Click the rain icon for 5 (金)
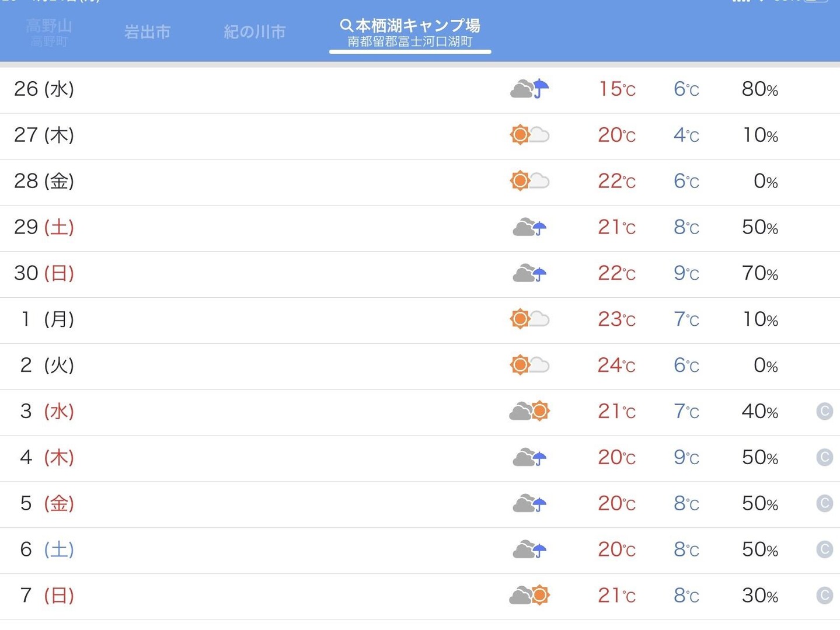This screenshot has width=840, height=630. [529, 503]
